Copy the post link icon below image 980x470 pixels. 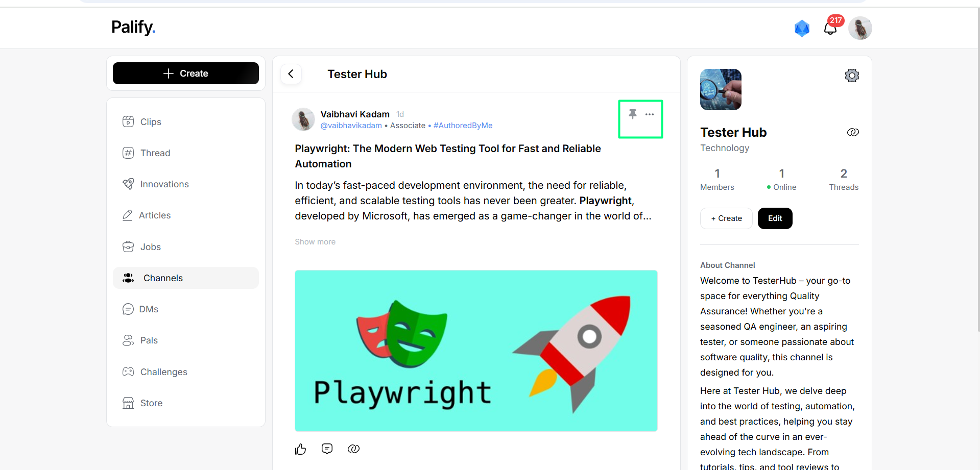coord(353,449)
